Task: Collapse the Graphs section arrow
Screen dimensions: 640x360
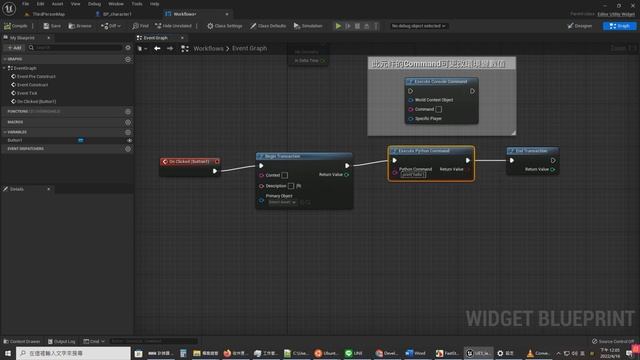Action: [x=4, y=59]
